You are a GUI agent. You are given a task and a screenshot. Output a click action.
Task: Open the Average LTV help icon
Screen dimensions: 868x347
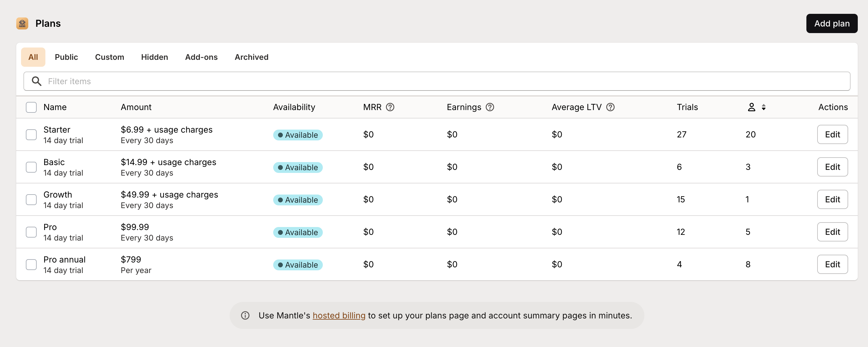(x=610, y=107)
